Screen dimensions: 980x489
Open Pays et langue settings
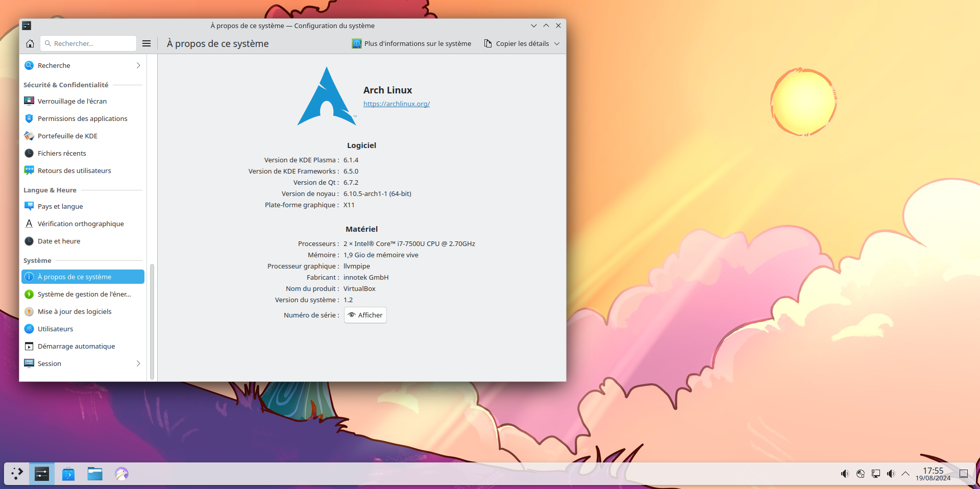tap(83, 206)
